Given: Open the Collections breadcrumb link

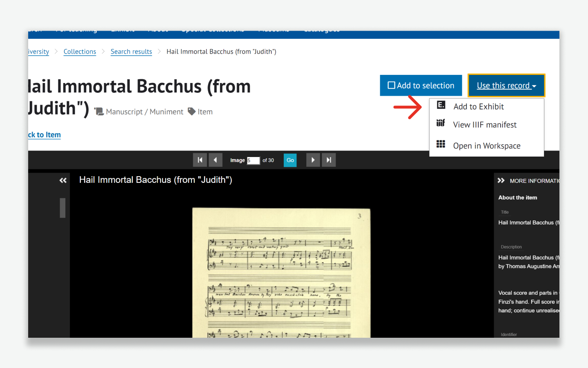Looking at the screenshot, I should point(80,52).
